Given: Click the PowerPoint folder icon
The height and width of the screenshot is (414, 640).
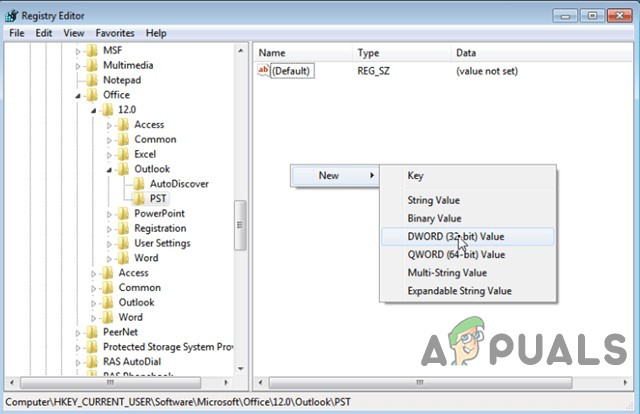Looking at the screenshot, I should tap(123, 214).
